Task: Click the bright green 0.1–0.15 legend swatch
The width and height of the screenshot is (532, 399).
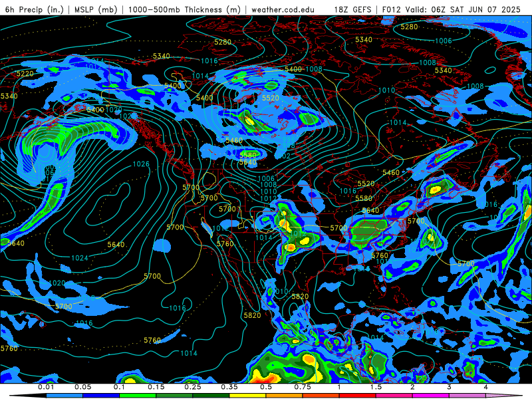Action: (x=138, y=396)
